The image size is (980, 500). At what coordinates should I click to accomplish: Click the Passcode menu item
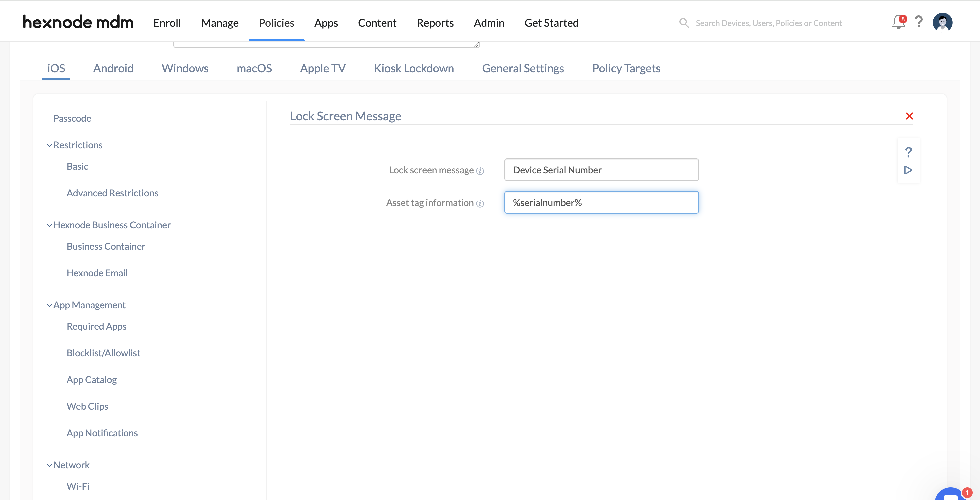72,118
